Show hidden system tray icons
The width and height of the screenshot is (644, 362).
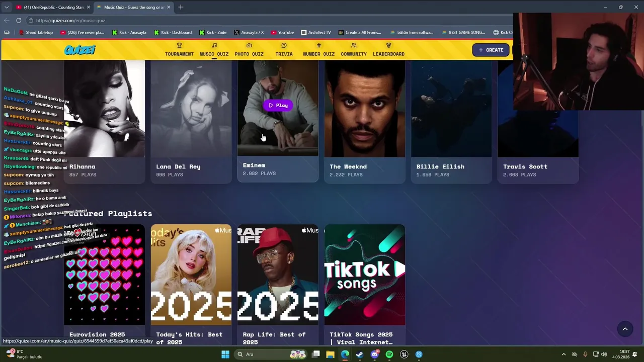pyautogui.click(x=563, y=354)
